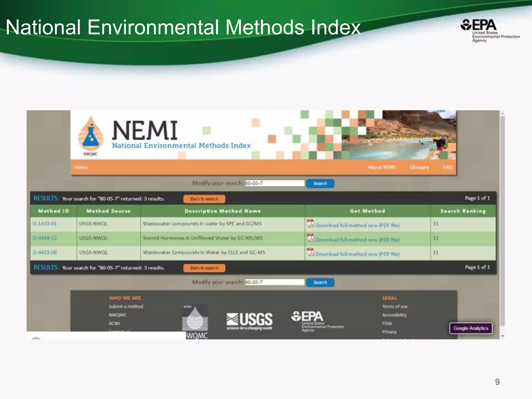The image size is (532, 399).
Task: Click the top Search button
Action: tap(320, 183)
